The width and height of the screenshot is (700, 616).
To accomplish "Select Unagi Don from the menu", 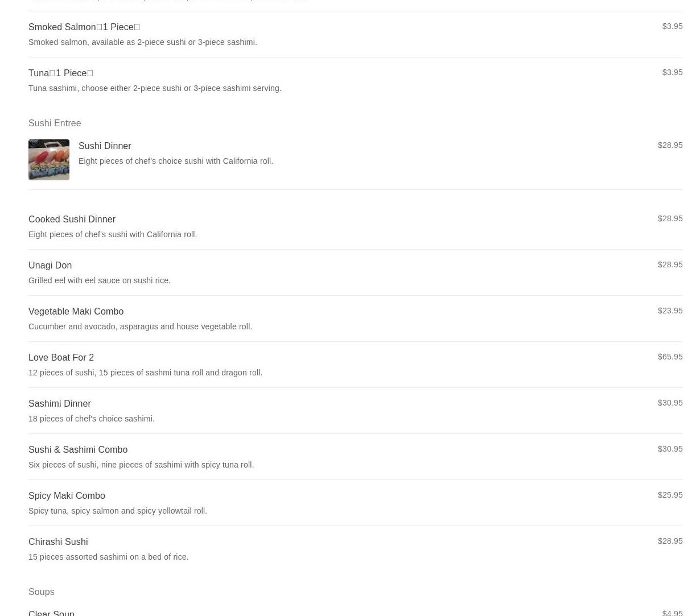I will tap(355, 272).
